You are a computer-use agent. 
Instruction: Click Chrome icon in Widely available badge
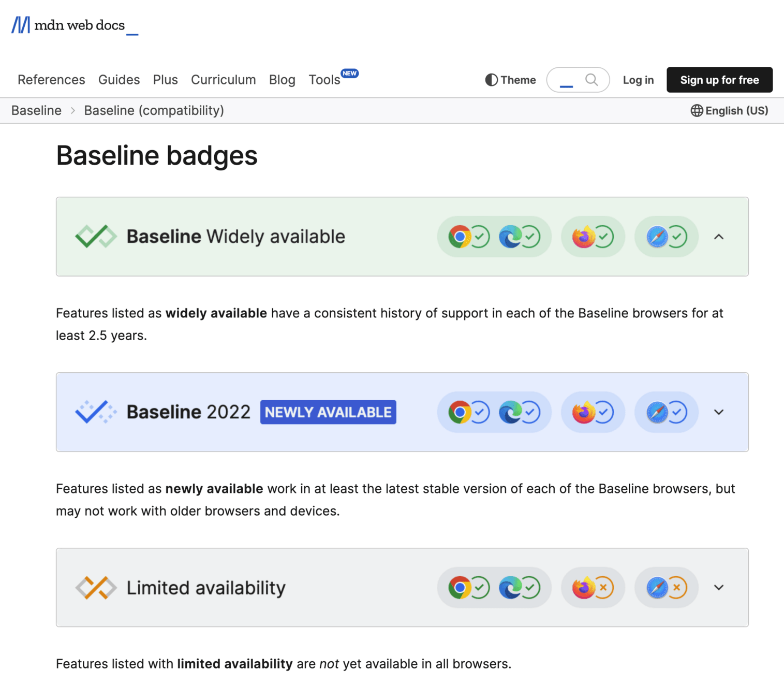pyautogui.click(x=460, y=237)
